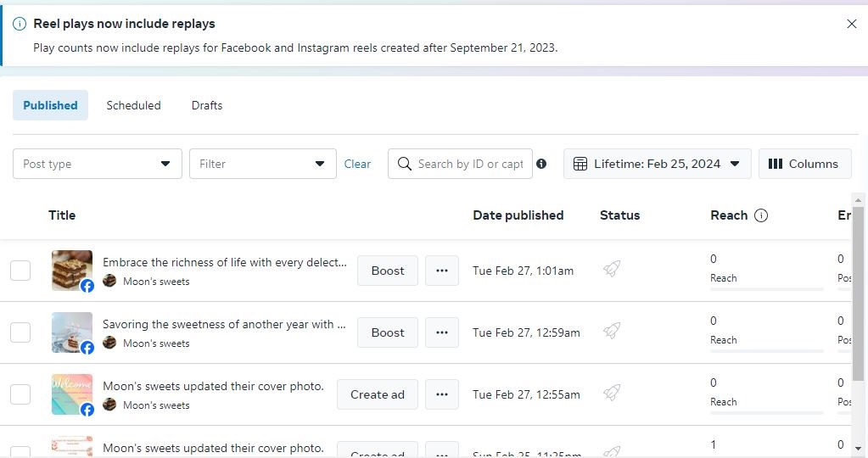This screenshot has height=458, width=868.
Task: Open the Drafts tab
Action: (x=207, y=105)
